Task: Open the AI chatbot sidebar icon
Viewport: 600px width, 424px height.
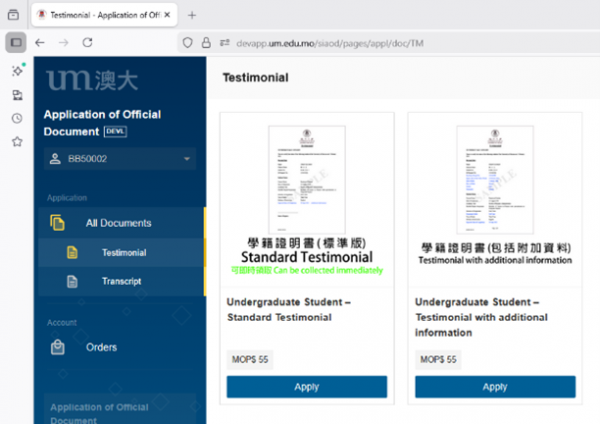Action: [x=16, y=71]
